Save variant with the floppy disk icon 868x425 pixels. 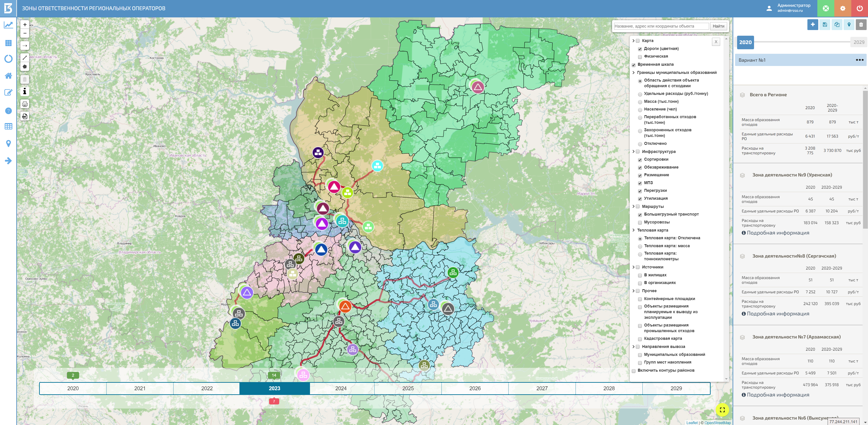click(x=825, y=24)
